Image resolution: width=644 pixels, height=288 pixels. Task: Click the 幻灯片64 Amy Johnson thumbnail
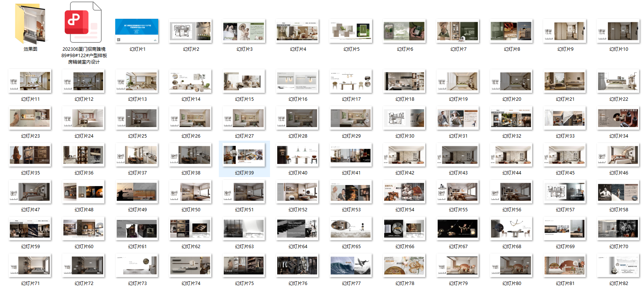[298, 229]
